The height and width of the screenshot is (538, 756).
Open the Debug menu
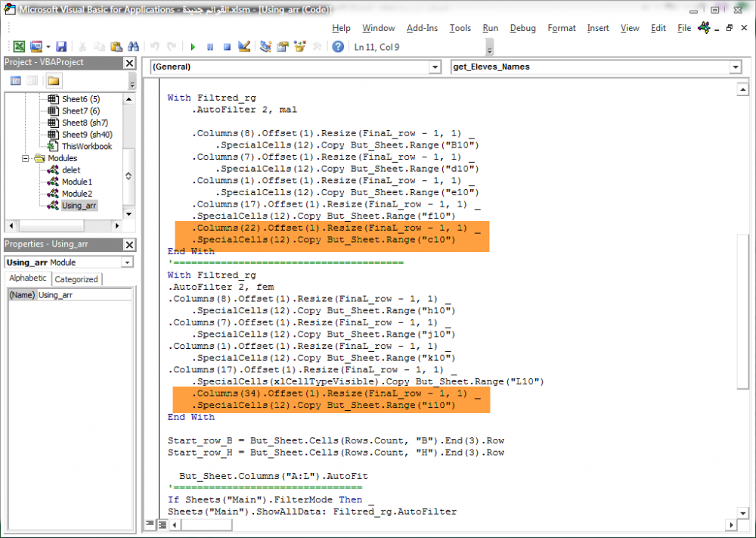[522, 28]
